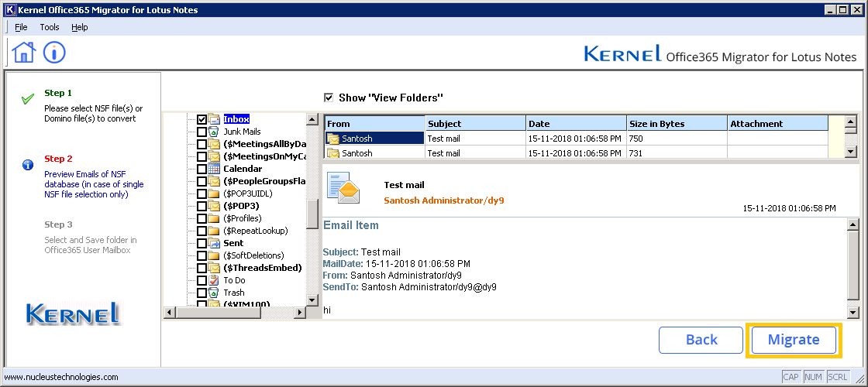
Task: Go Back to previous step
Action: click(701, 340)
